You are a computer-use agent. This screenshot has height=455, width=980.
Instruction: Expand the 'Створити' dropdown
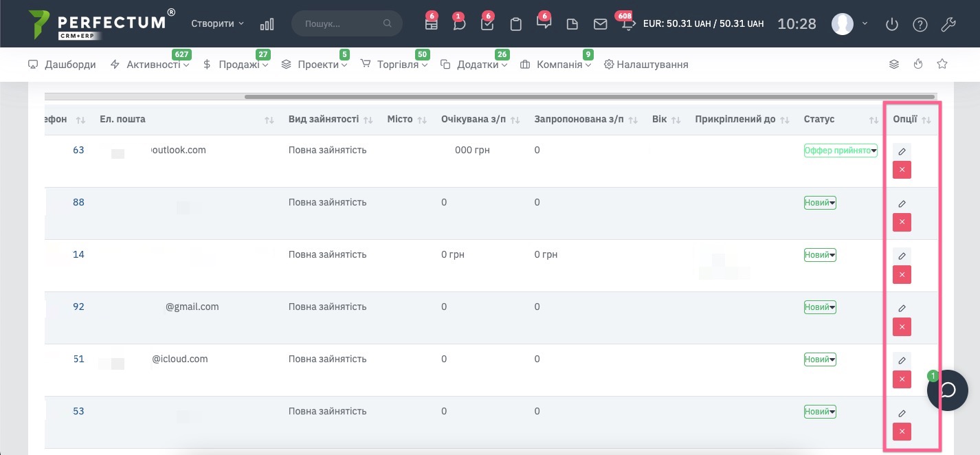point(217,23)
